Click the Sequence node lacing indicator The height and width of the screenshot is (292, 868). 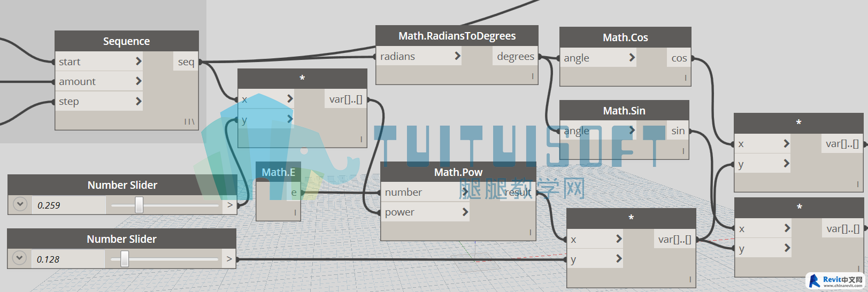(189, 122)
